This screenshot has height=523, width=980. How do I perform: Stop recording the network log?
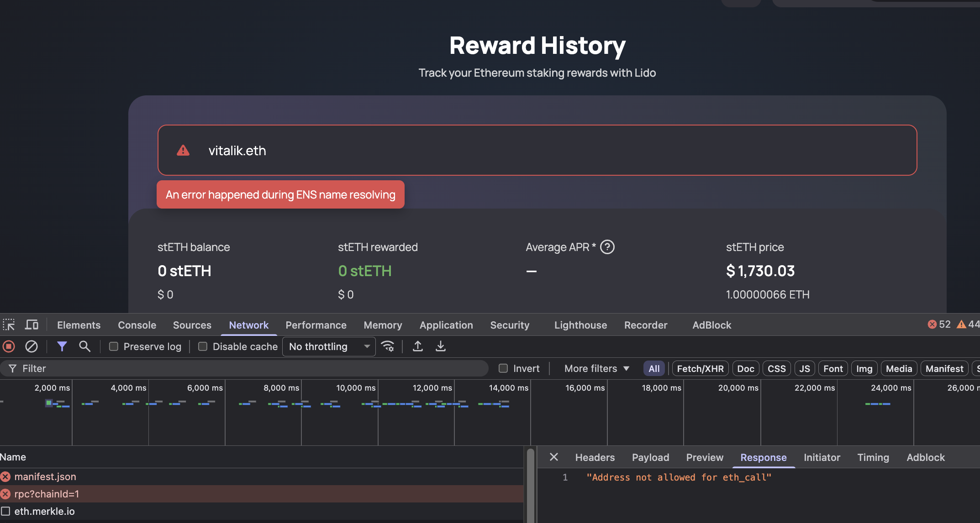9,346
